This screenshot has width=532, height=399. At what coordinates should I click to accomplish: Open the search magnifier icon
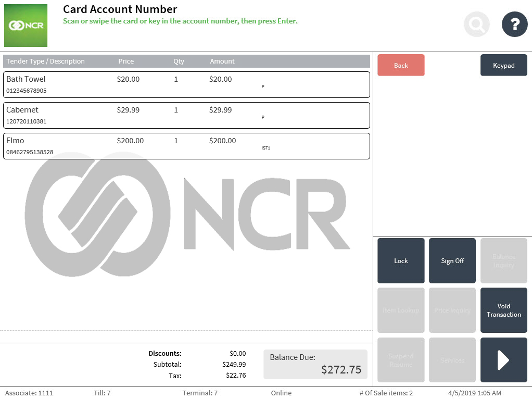[x=477, y=24]
